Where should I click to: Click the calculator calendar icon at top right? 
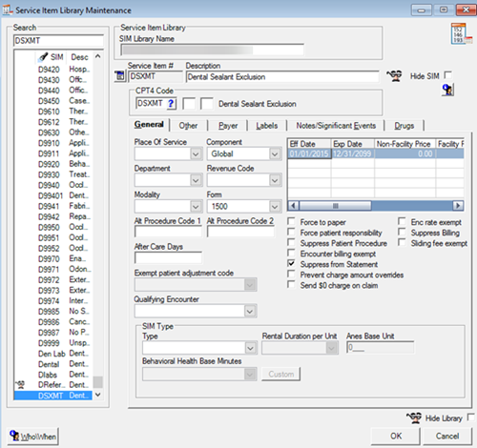pos(461,33)
